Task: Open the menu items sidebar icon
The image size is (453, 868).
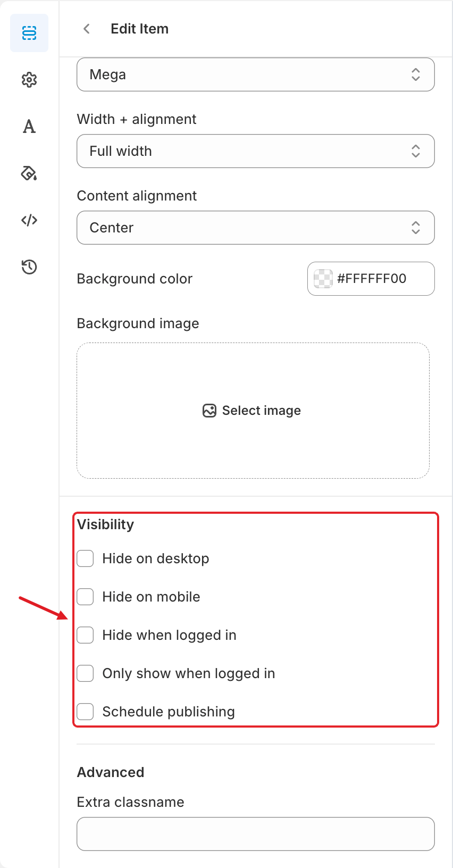Action: pyautogui.click(x=29, y=33)
